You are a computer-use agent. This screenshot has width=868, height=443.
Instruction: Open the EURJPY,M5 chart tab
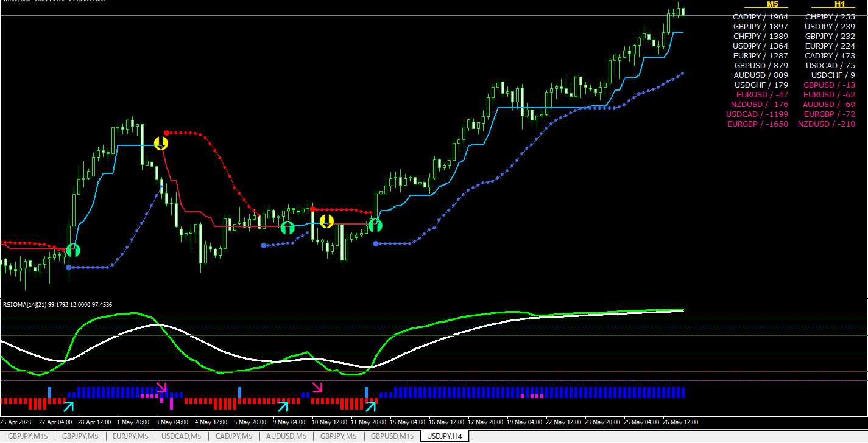pyautogui.click(x=130, y=436)
